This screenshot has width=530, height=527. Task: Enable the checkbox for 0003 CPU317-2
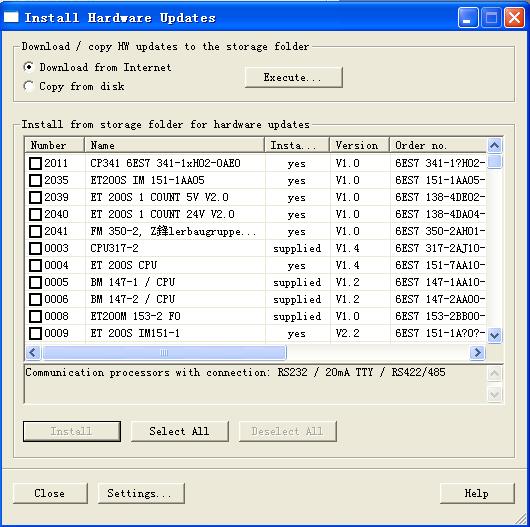[x=35, y=248]
